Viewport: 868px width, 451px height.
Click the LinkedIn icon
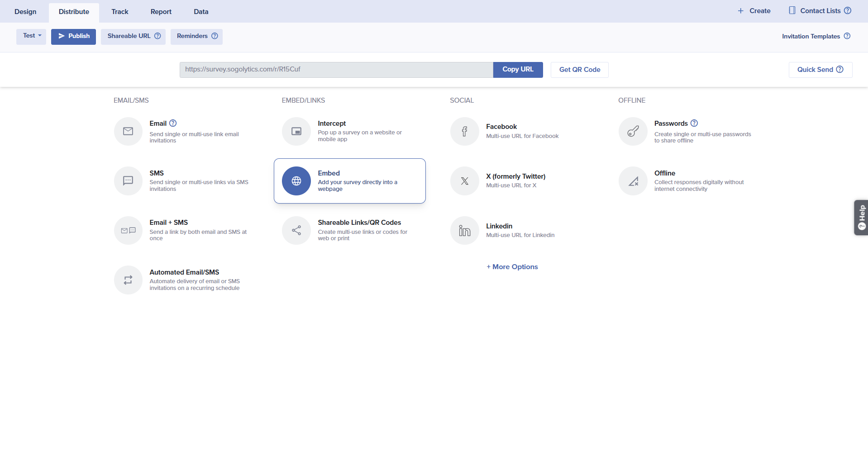coord(464,231)
